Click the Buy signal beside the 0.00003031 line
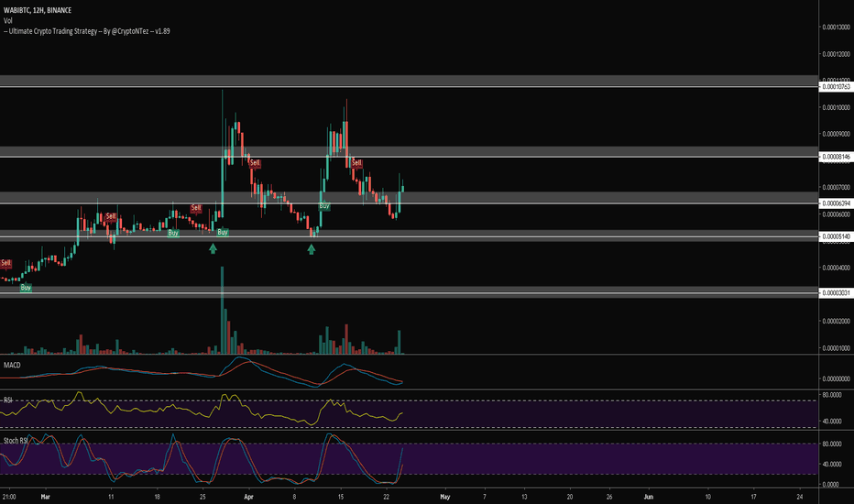 [x=26, y=288]
